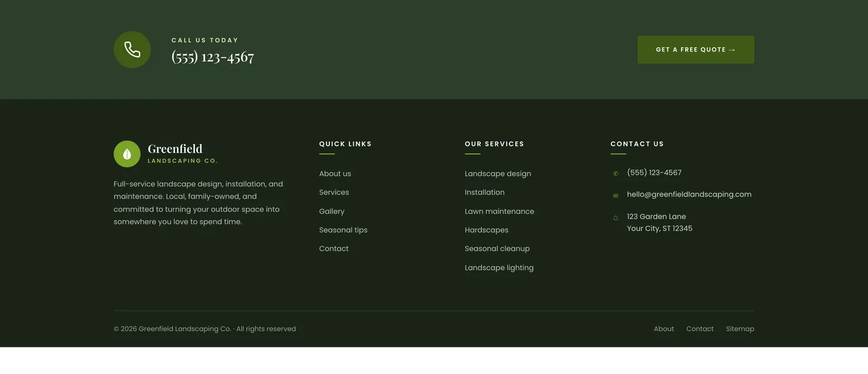This screenshot has width=868, height=374.
Task: Click the 2026 Greenfield copyright notice
Action: click(205, 329)
